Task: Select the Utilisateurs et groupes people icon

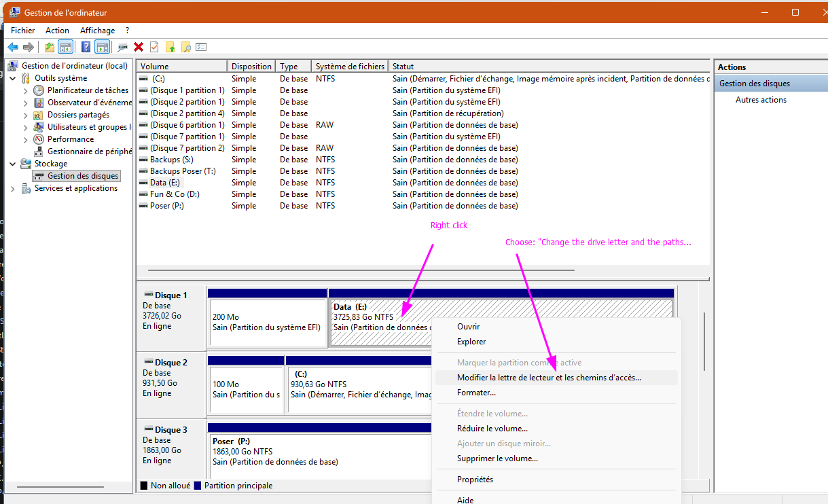Action: pos(39,127)
